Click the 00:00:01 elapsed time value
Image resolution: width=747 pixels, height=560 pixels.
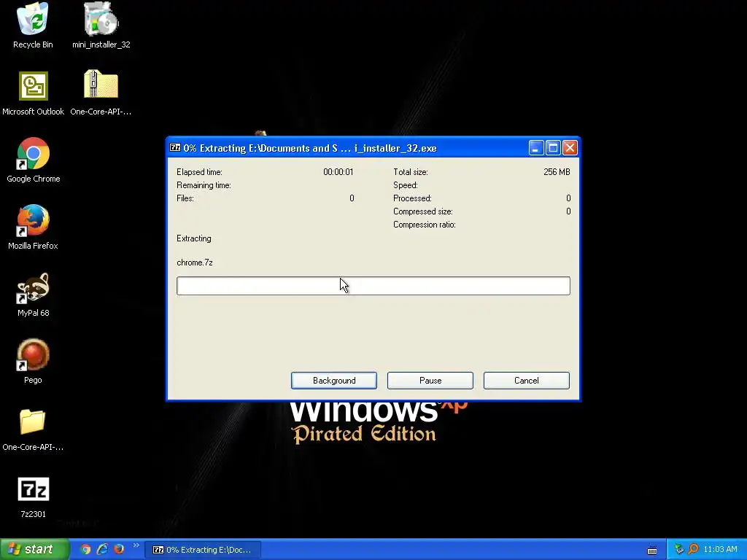[x=338, y=172]
